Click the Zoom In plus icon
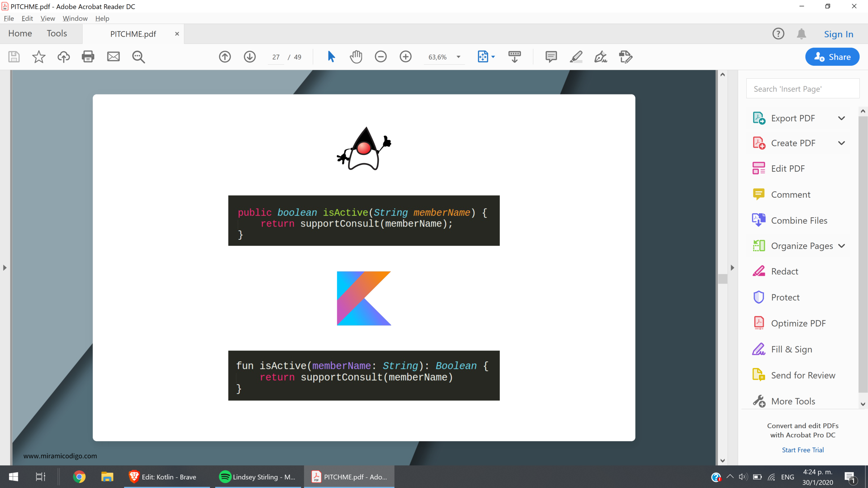The width and height of the screenshot is (868, 488). [405, 57]
